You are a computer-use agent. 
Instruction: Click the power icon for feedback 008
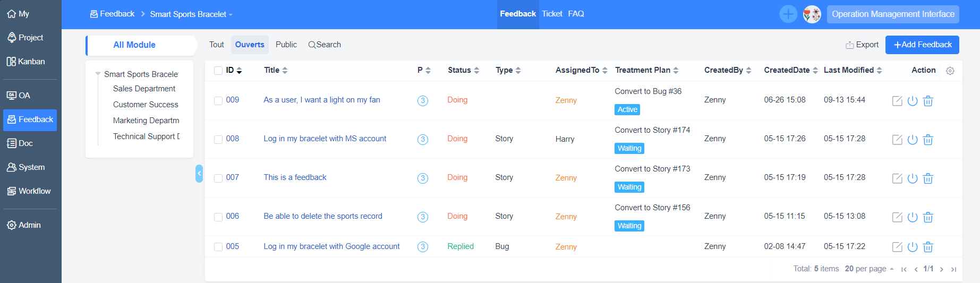[x=913, y=140]
